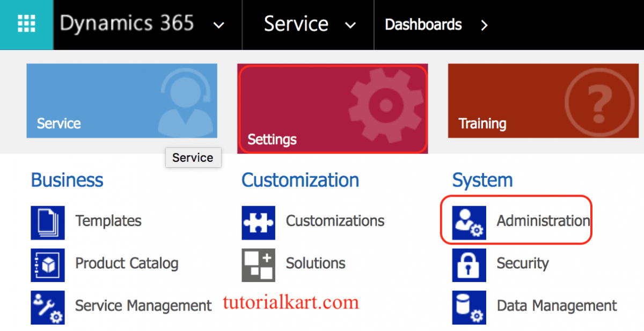The width and height of the screenshot is (644, 331).
Task: Select the Dynamics 365 branding text
Action: (x=127, y=23)
